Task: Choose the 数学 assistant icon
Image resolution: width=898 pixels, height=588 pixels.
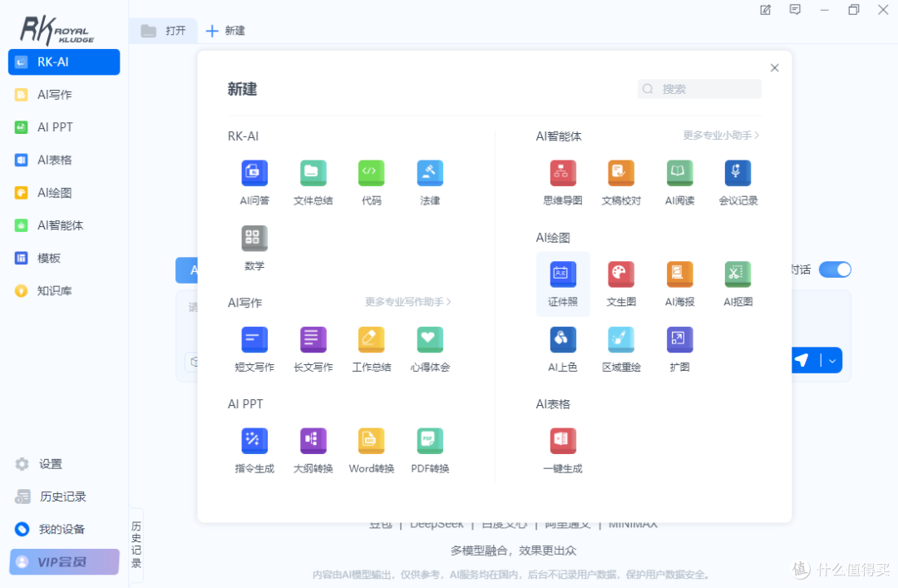Action: click(x=254, y=239)
